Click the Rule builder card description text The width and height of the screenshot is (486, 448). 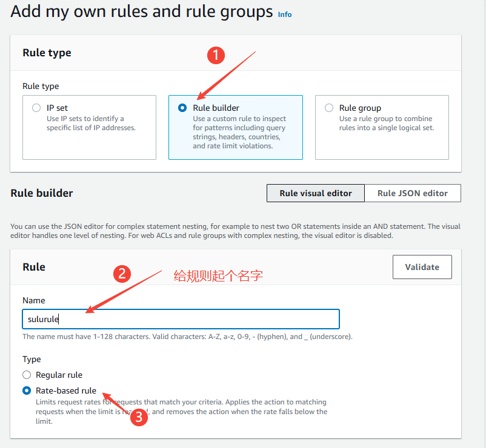coord(239,132)
